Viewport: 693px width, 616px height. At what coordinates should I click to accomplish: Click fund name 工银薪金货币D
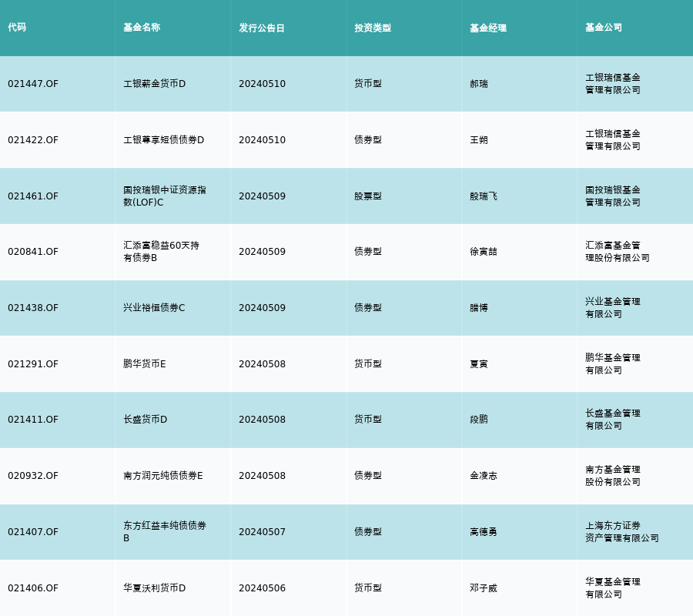[x=154, y=83]
